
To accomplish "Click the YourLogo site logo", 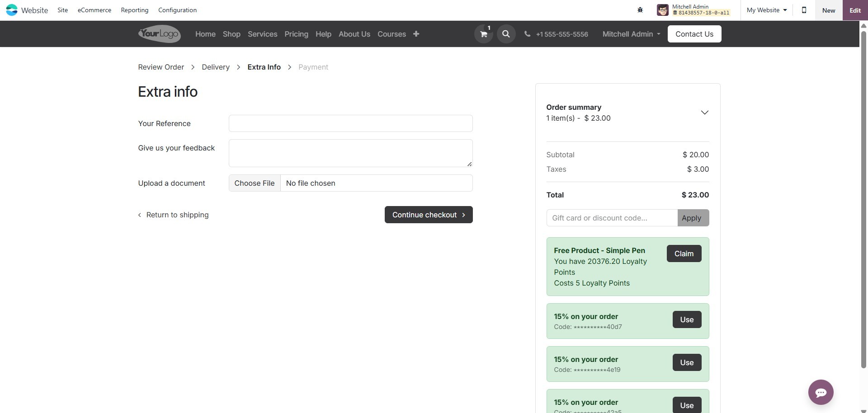I will click(x=159, y=34).
